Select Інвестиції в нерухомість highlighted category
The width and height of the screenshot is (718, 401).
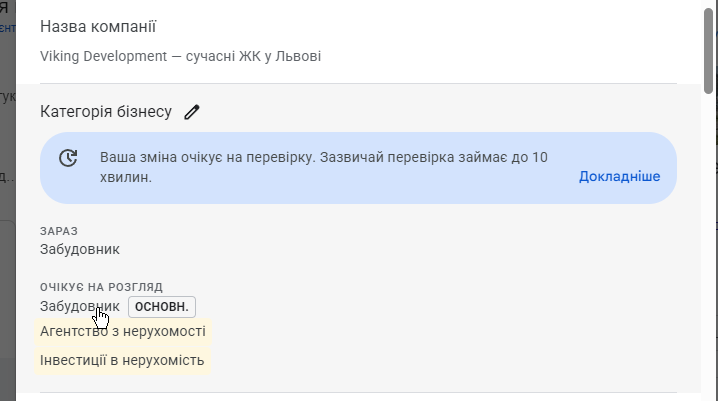122,361
